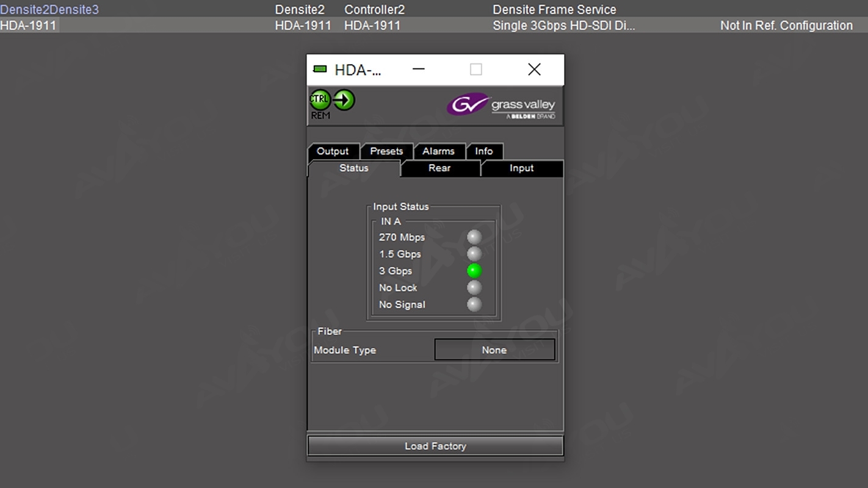This screenshot has width=868, height=488.
Task: Open the Alarms tab
Action: tap(438, 151)
